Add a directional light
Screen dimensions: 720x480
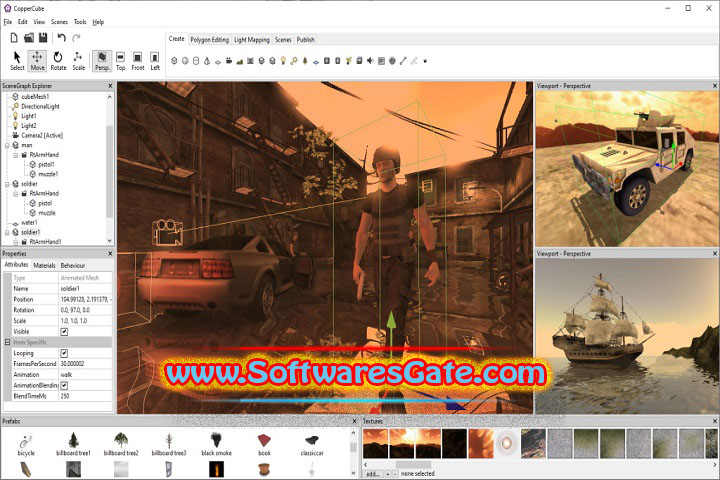pos(294,61)
